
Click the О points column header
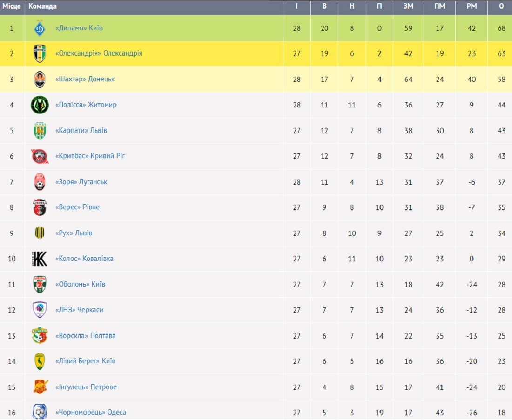(502, 6)
